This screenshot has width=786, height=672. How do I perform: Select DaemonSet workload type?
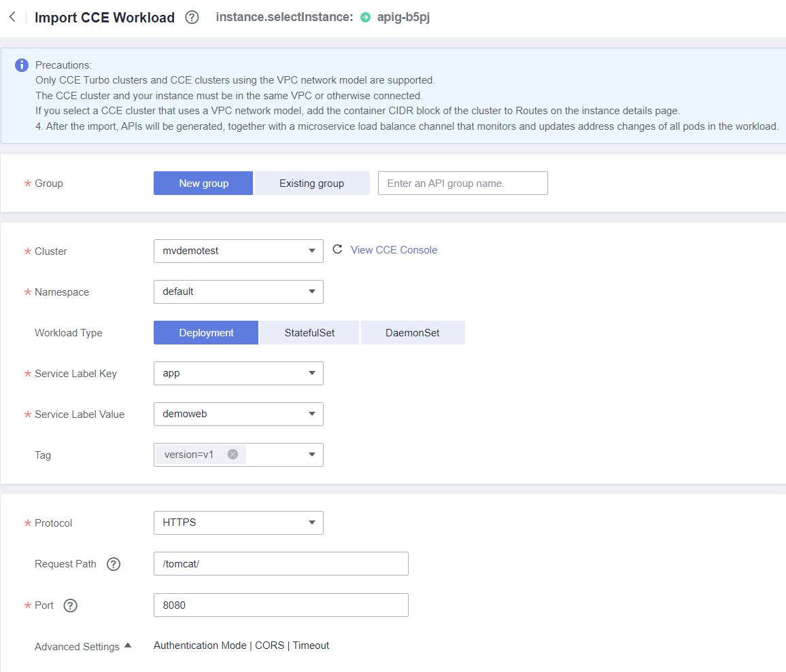point(413,332)
